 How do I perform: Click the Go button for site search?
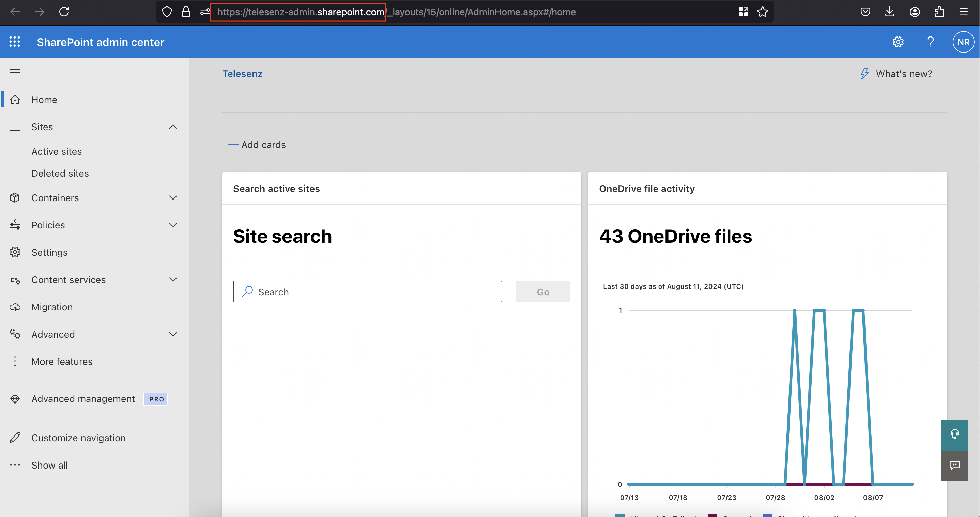(x=542, y=291)
